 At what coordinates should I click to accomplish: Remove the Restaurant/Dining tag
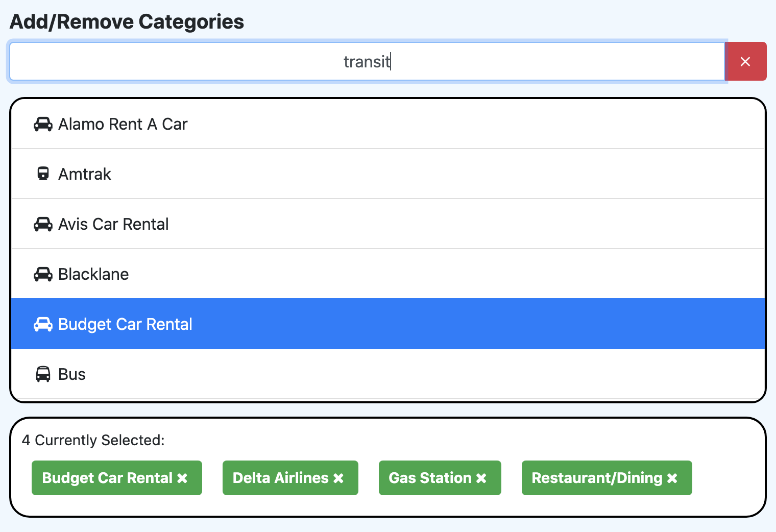(672, 478)
